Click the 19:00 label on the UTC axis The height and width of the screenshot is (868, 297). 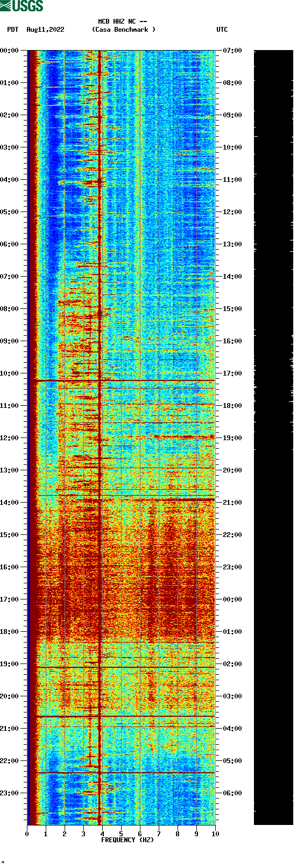[232, 438]
